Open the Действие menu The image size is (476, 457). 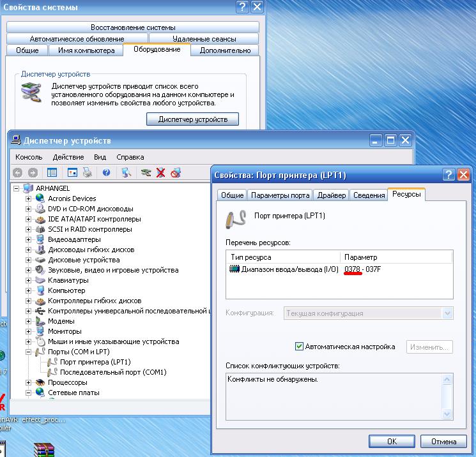tap(68, 157)
